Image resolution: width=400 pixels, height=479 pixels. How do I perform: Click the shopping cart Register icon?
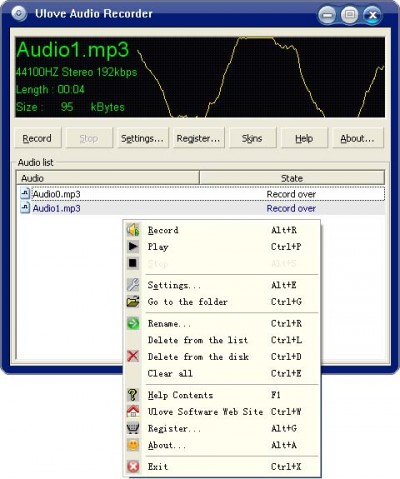point(133,428)
